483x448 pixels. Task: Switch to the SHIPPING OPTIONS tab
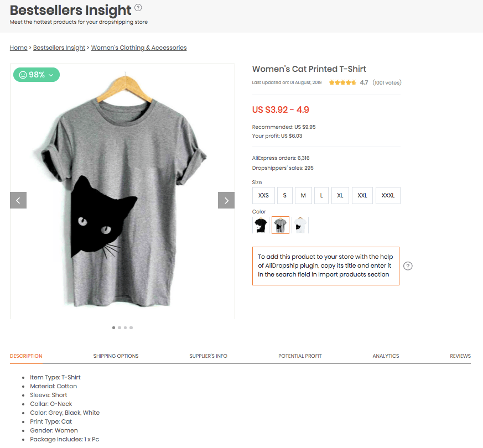tap(116, 356)
